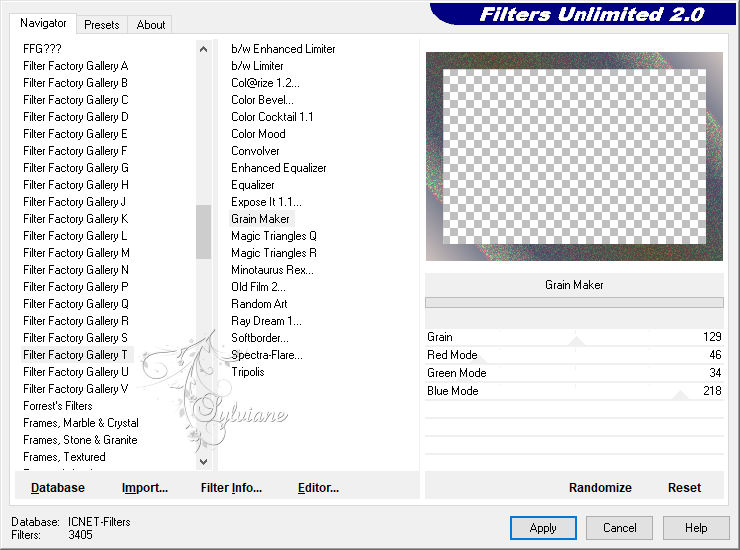Choose Magic Triangles R filter
This screenshot has height=550, width=740.
pos(274,253)
